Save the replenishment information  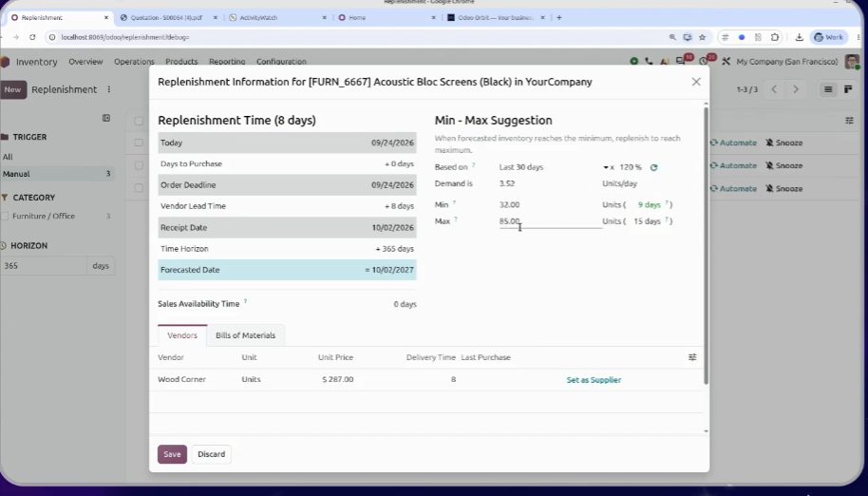[x=172, y=454]
